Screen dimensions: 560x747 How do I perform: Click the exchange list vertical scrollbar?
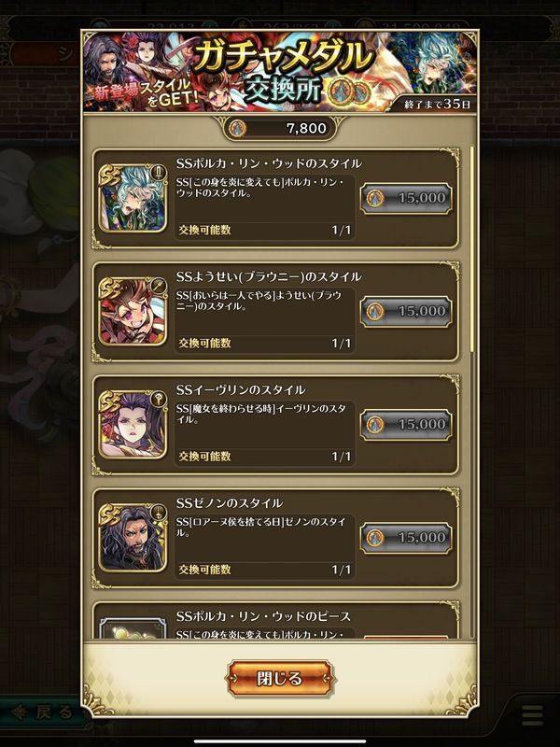tap(471, 250)
